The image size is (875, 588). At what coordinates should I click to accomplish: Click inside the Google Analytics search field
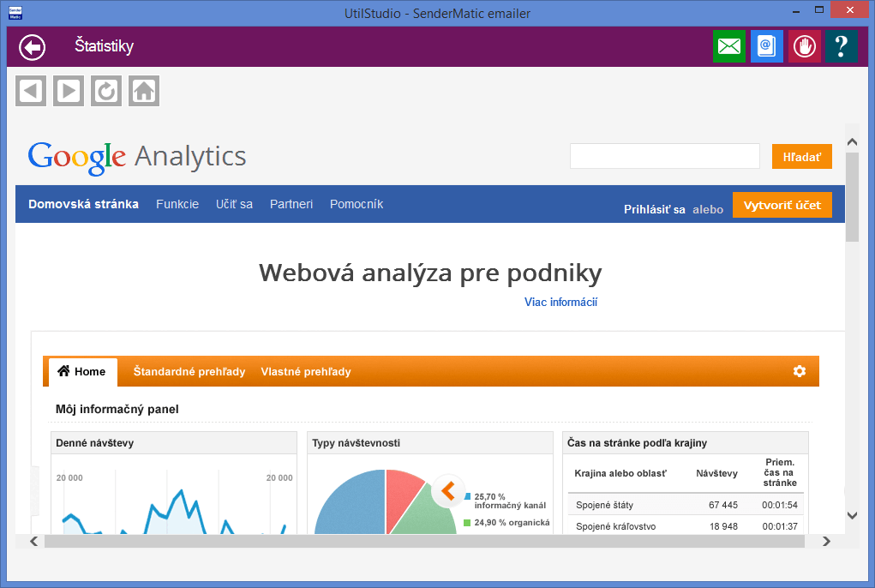[665, 156]
